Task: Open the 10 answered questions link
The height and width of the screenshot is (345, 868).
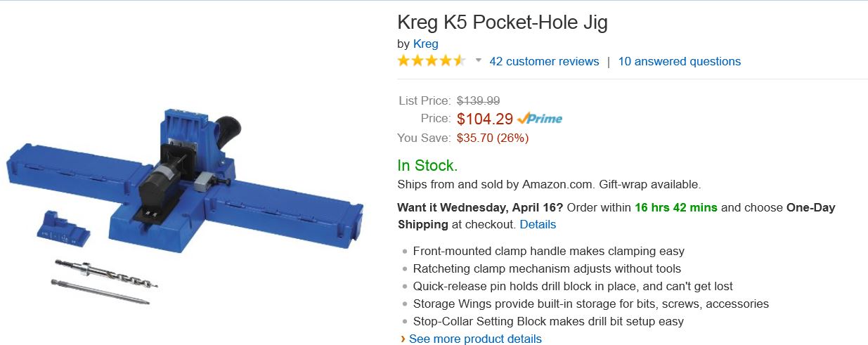Action: (x=679, y=61)
